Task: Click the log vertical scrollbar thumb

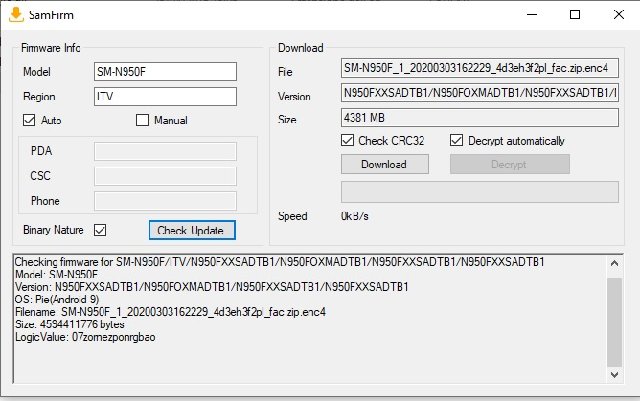Action: 614,323
